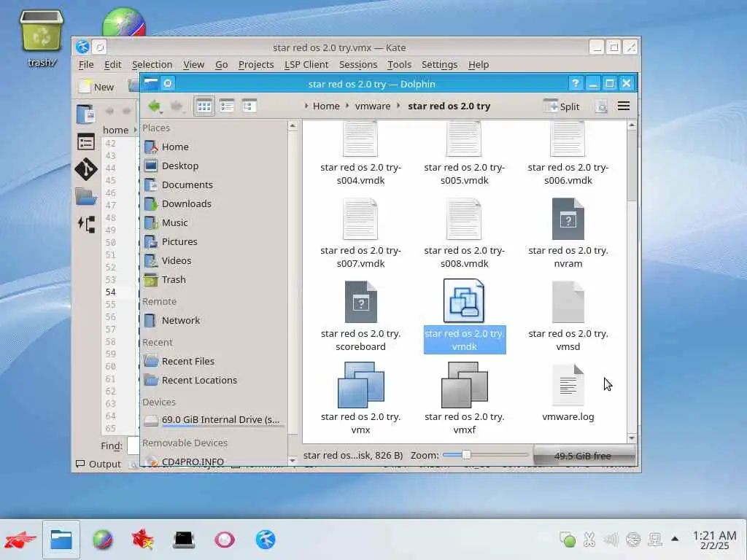Select star red os 2.0 try-s004.vmdk file
The height and width of the screenshot is (560, 747).
click(x=360, y=153)
